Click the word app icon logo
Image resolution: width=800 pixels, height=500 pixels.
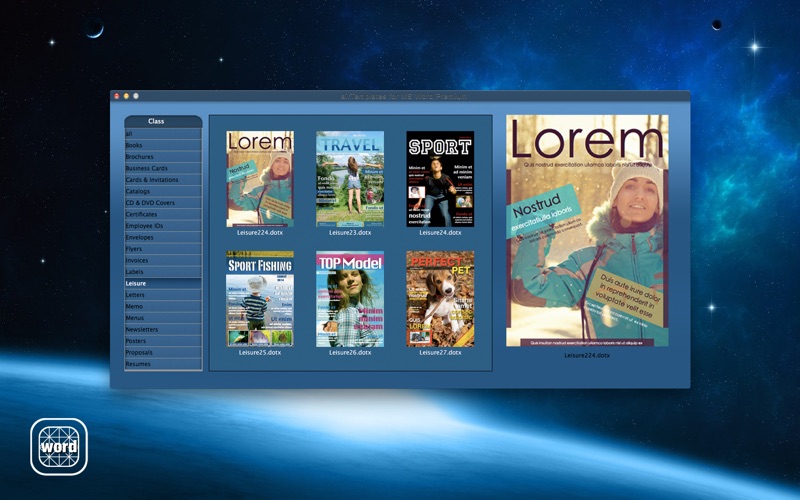point(59,447)
